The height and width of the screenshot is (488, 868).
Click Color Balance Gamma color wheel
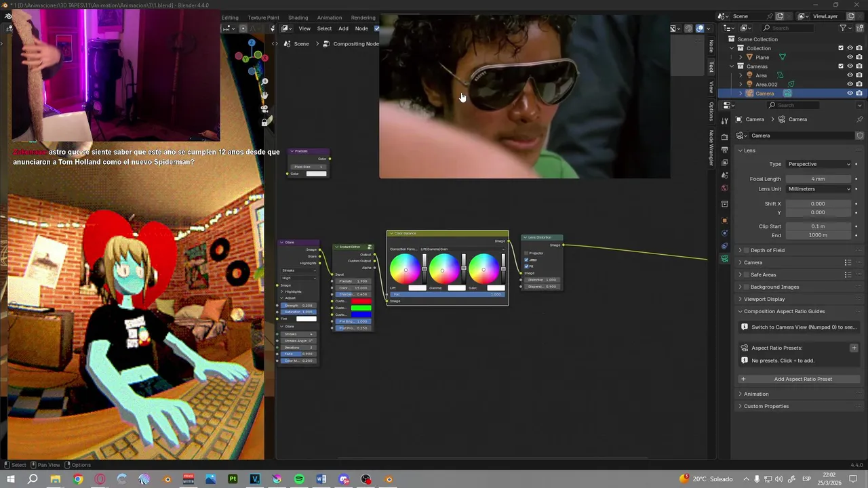click(x=443, y=269)
